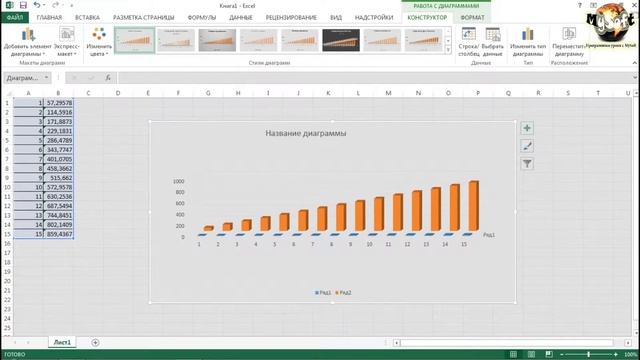The width and height of the screenshot is (640, 360).
Task: Click cell B15 with value 859,4367
Action: pos(59,234)
